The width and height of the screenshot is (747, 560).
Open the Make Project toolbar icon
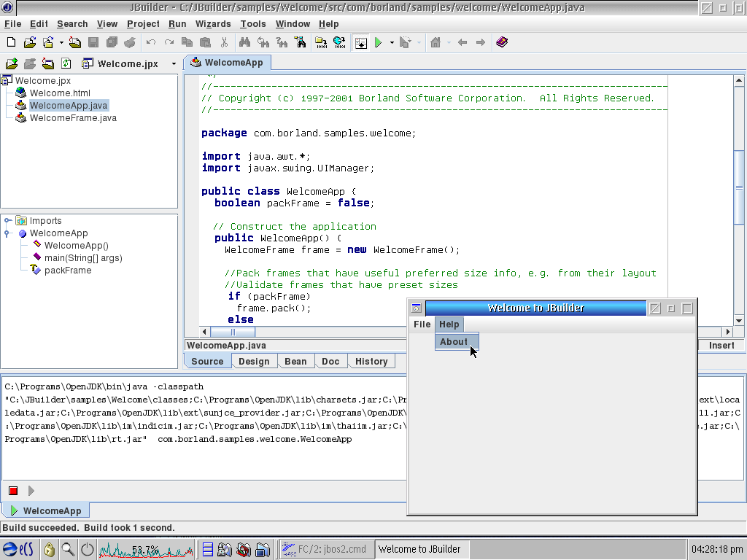point(320,42)
